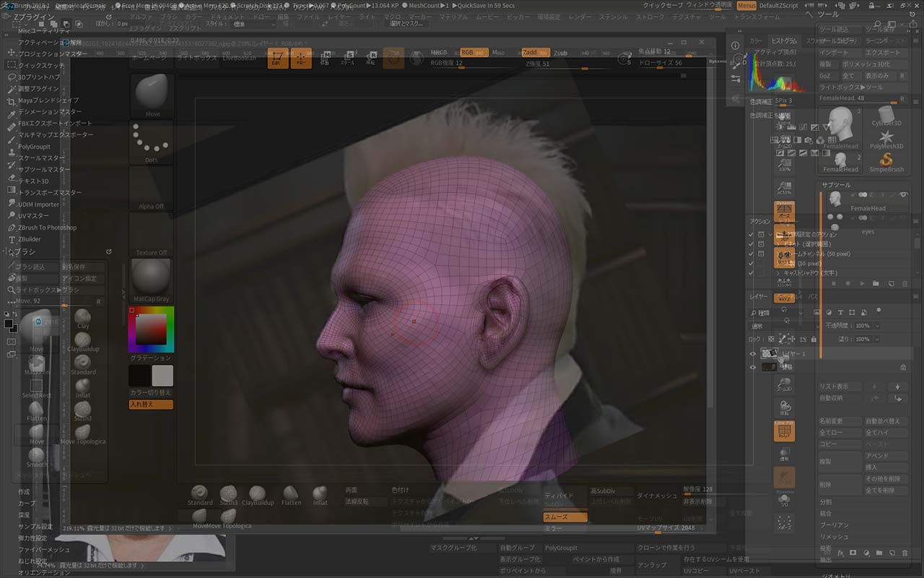The width and height of the screenshot is (924, 578).
Task: Open the MatCap Gray material picker
Action: [152, 280]
